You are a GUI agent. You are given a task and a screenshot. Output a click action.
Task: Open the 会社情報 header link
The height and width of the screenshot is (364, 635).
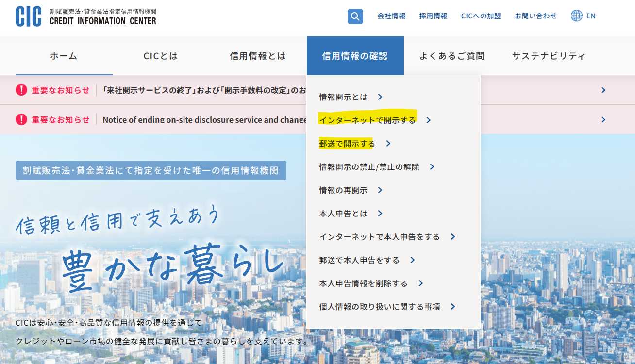[391, 16]
